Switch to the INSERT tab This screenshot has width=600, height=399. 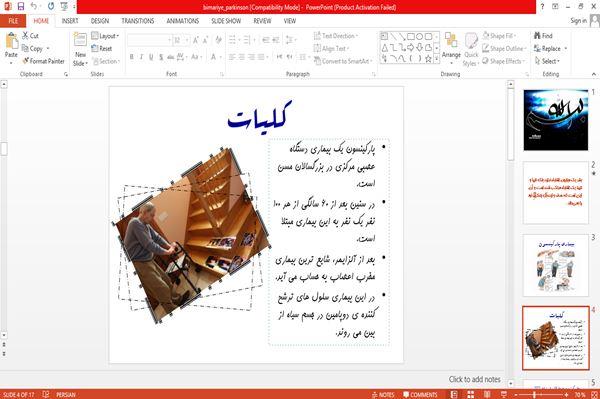(70, 21)
